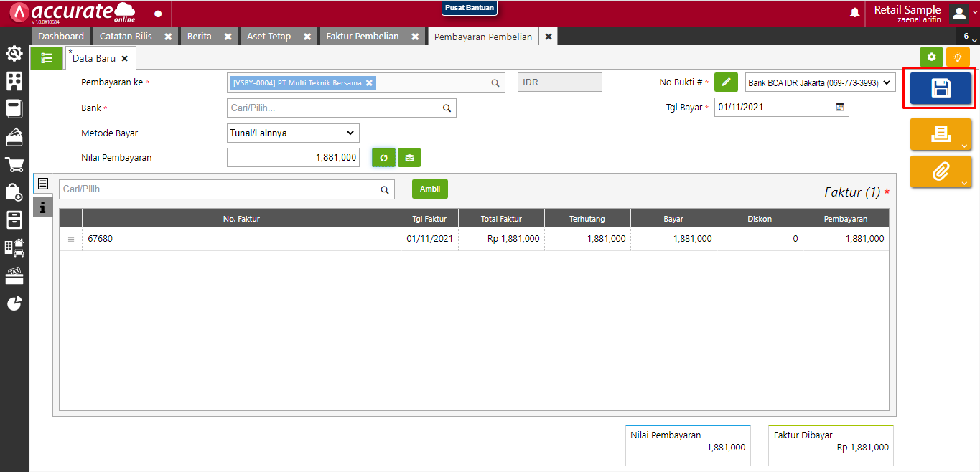This screenshot has width=980, height=472.
Task: Expand the Bank BCA IDR Jakarta dropdown
Action: pos(821,82)
